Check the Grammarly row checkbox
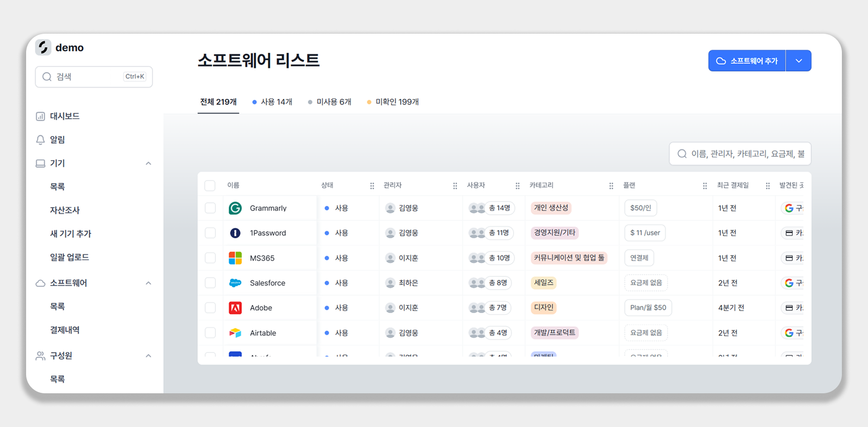Screen dimensions: 868x427 [210, 208]
